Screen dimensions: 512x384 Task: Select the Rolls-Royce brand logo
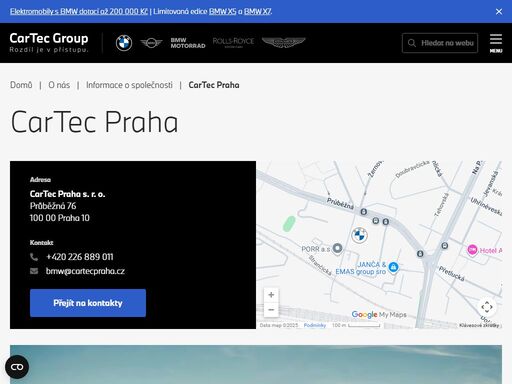233,42
